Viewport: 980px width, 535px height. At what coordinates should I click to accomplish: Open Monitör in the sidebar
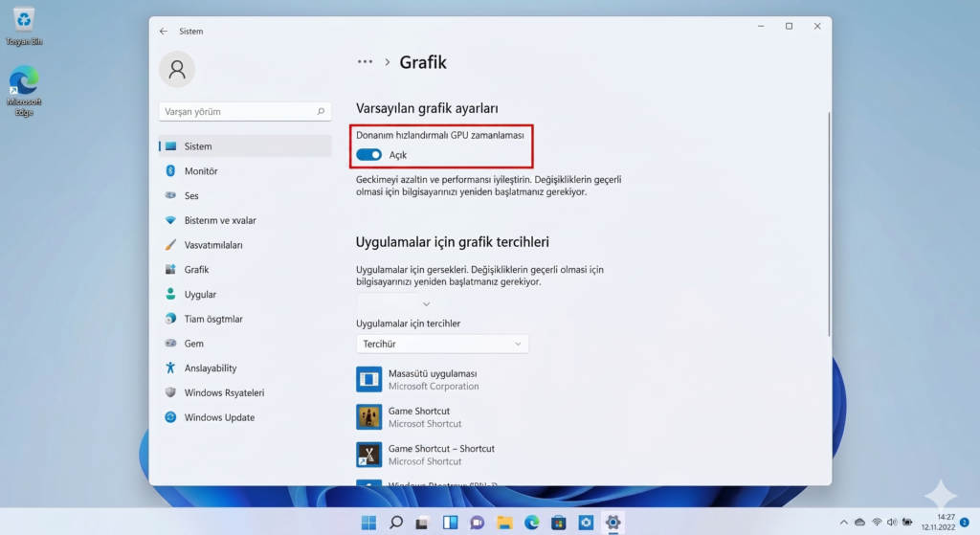click(x=245, y=170)
